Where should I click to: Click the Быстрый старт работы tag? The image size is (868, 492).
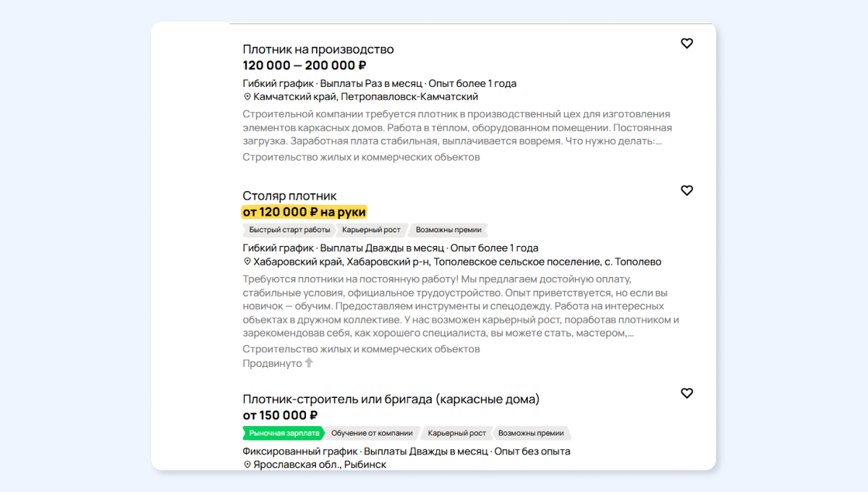289,230
